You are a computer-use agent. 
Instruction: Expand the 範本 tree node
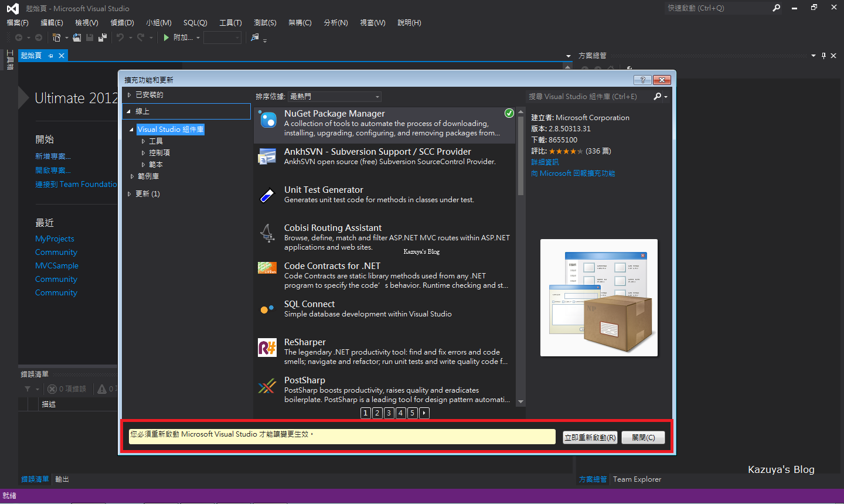click(143, 165)
